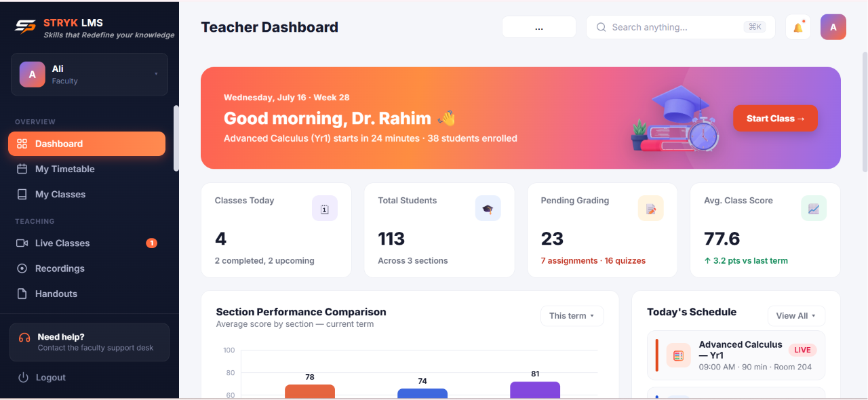The width and height of the screenshot is (868, 400).
Task: Click the LIVE badge on Advanced Calculus
Action: [802, 350]
